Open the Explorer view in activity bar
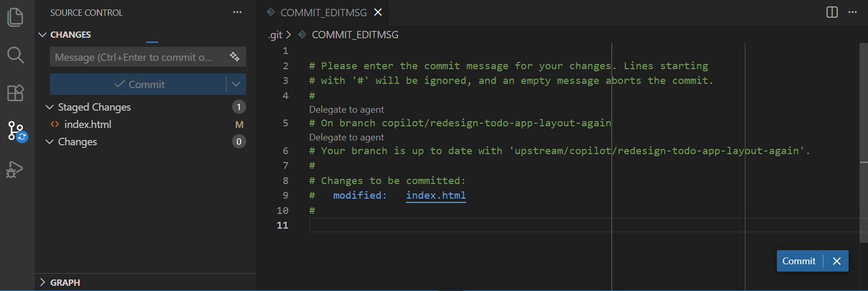Viewport: 868px width, 291px height. coord(16,17)
